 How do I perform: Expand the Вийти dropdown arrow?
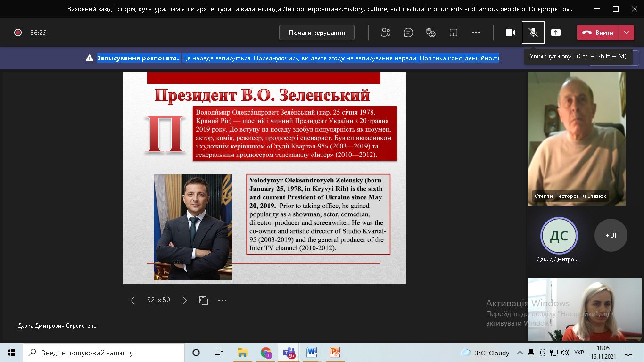tap(627, 33)
